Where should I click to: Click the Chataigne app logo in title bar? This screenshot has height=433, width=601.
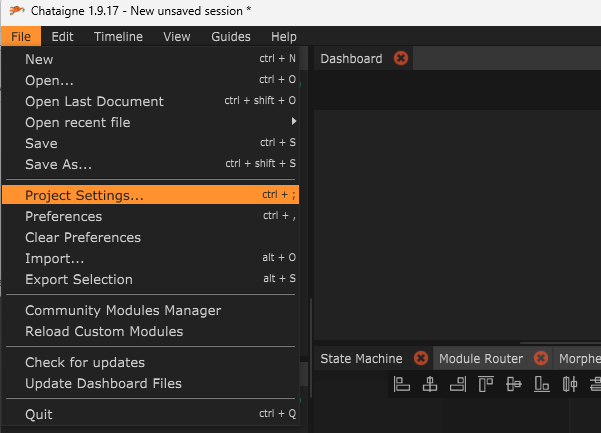(x=17, y=11)
